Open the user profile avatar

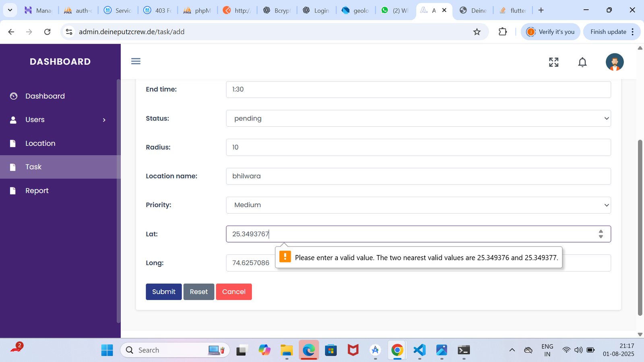(x=614, y=62)
